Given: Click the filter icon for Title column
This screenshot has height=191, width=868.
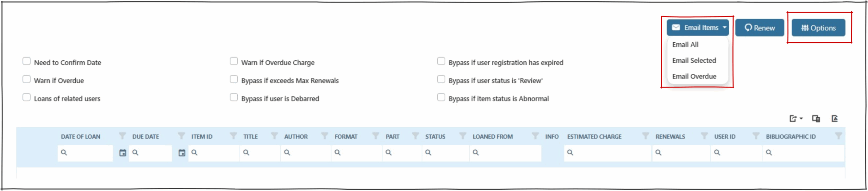Looking at the screenshot, I should (274, 136).
